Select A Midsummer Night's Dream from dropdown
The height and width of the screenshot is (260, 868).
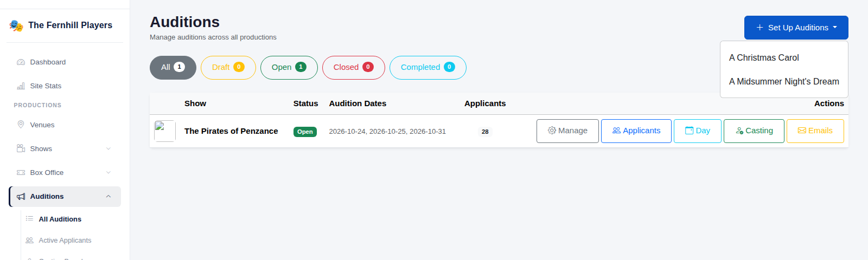click(x=784, y=82)
